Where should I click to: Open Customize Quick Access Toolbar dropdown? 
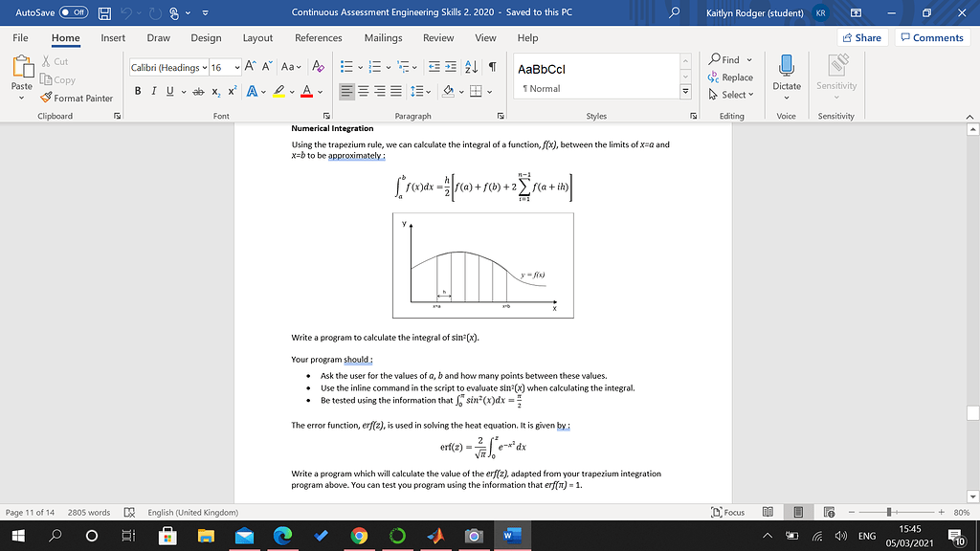coord(205,12)
